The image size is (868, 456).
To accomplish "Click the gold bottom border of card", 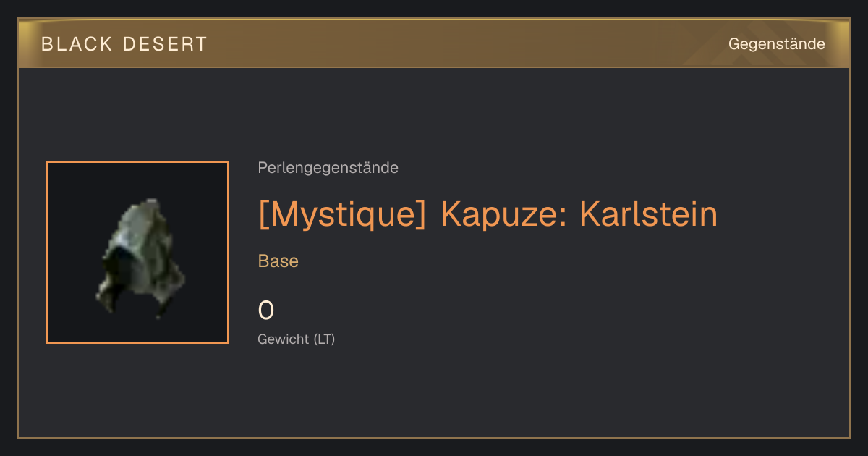I will (x=434, y=437).
